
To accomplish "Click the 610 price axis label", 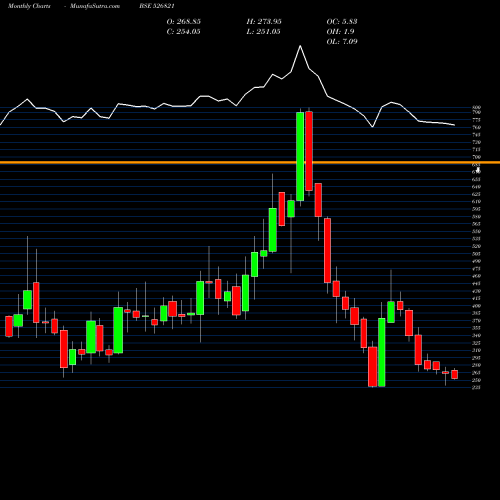I will tap(476, 202).
